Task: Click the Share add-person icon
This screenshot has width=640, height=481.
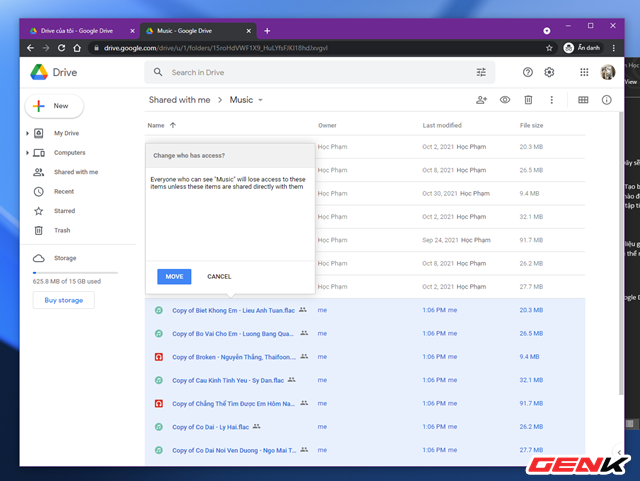Action: 482,100
